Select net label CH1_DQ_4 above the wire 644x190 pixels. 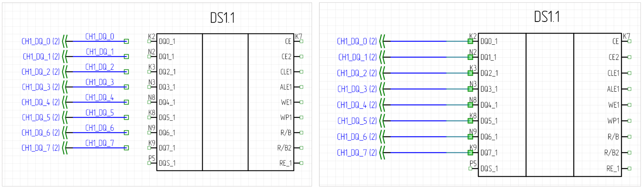pos(100,98)
